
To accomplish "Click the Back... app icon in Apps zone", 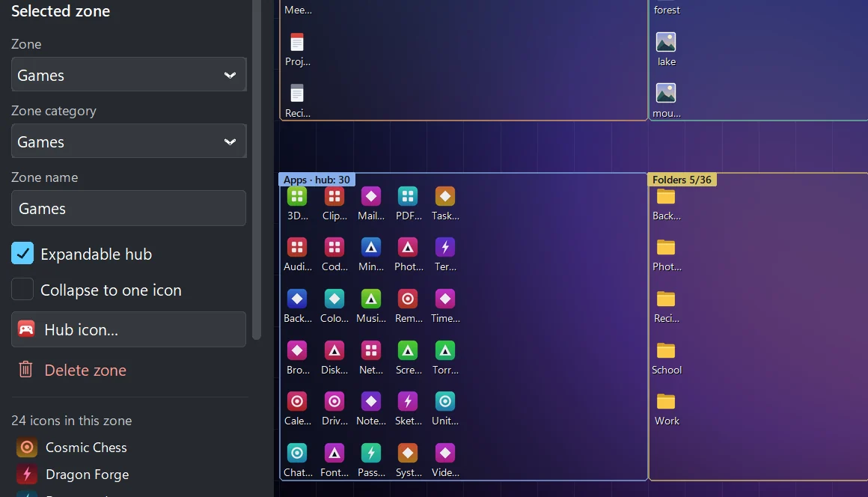I will pos(297,299).
